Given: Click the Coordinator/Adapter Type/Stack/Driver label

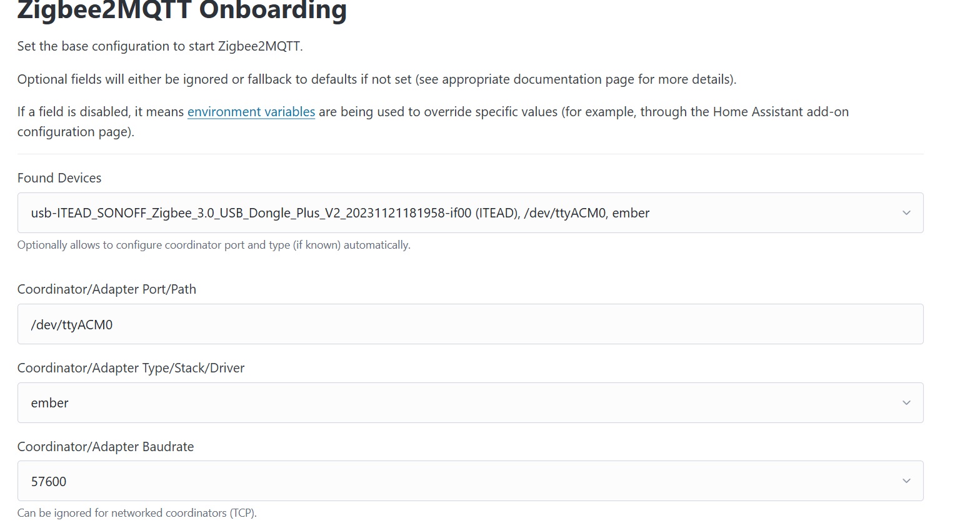Looking at the screenshot, I should pyautogui.click(x=131, y=368).
